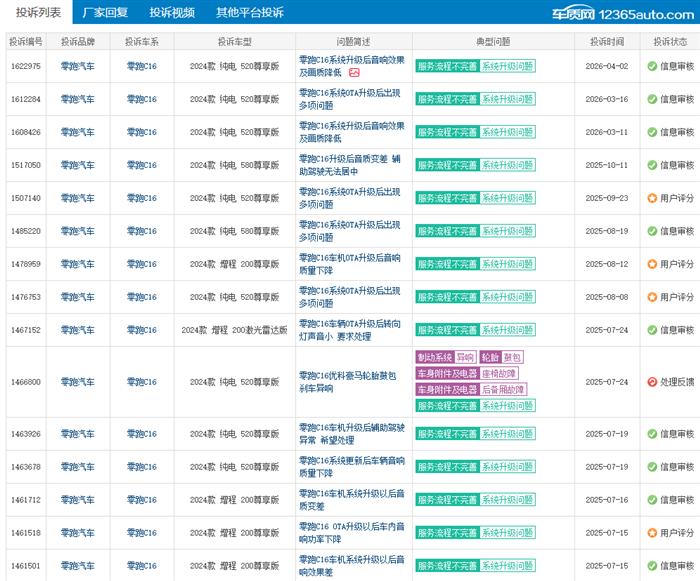
Task: Click the 用户评分 status text in row 1461518
Action: point(677,533)
